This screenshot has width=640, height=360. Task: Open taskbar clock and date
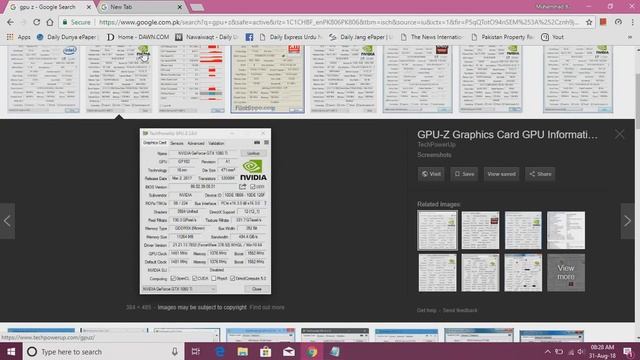coord(602,351)
